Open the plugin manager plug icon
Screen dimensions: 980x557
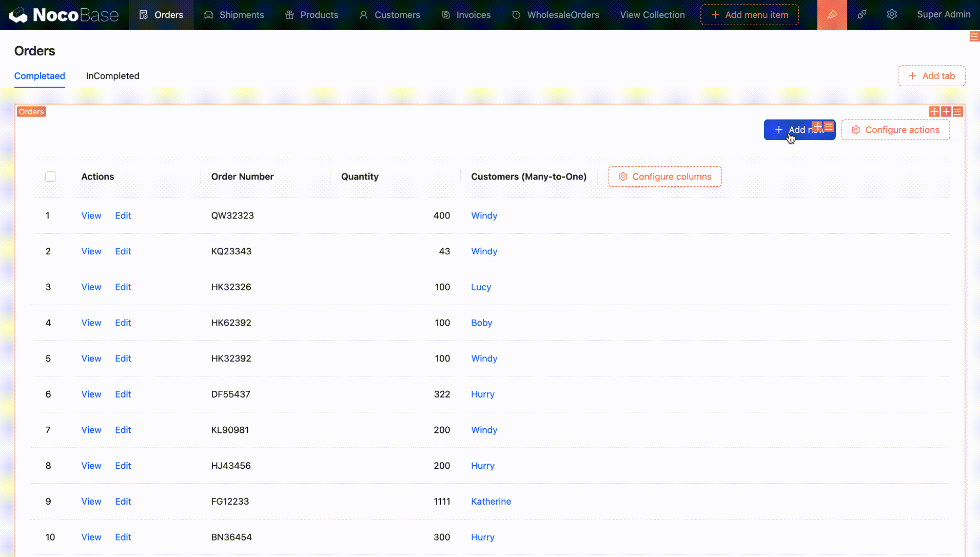click(x=862, y=15)
